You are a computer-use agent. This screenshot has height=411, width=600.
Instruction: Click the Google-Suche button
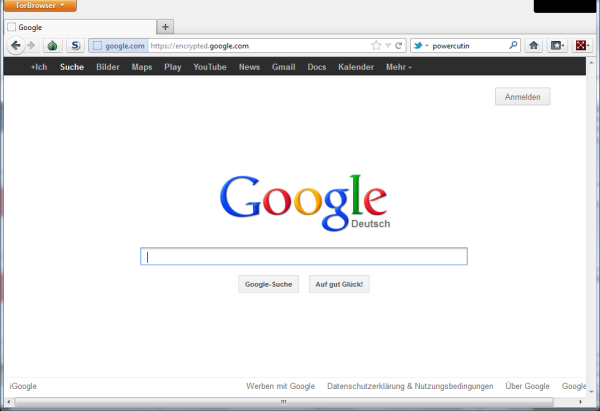click(269, 284)
